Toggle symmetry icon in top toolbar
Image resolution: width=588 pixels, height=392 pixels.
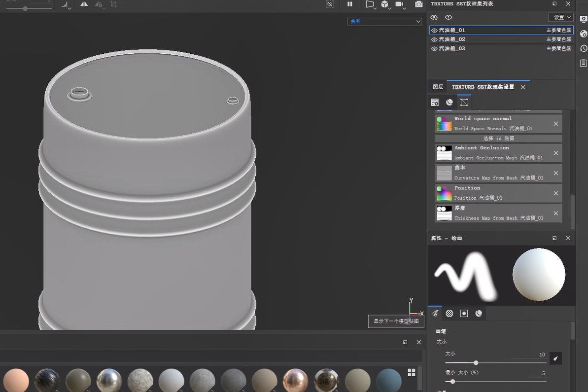[84, 4]
